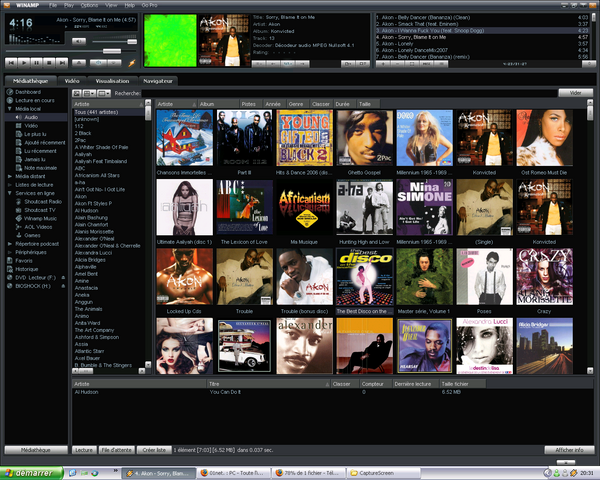Open the Go Pro menu
Screen dimensions: 600x480
click(149, 5)
